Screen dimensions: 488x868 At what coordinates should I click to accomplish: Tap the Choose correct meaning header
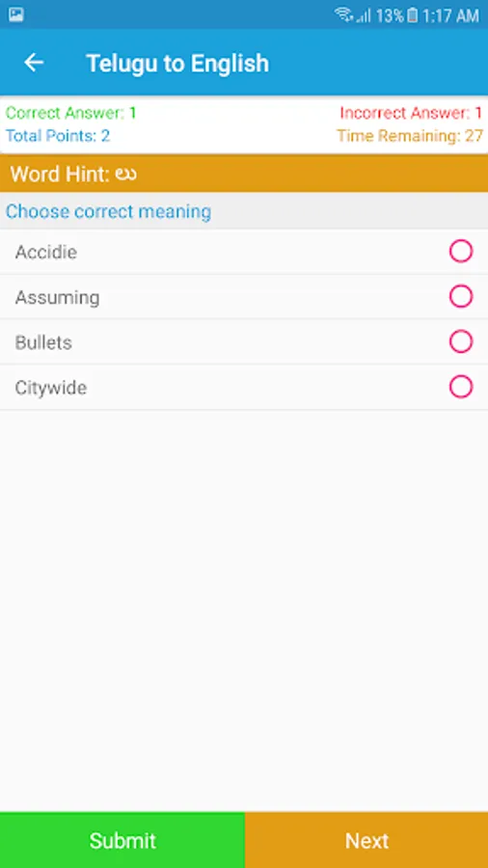(108, 211)
